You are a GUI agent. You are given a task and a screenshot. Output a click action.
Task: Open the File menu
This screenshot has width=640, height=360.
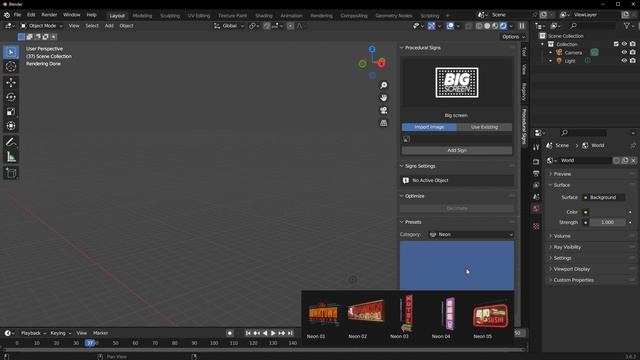click(17, 15)
